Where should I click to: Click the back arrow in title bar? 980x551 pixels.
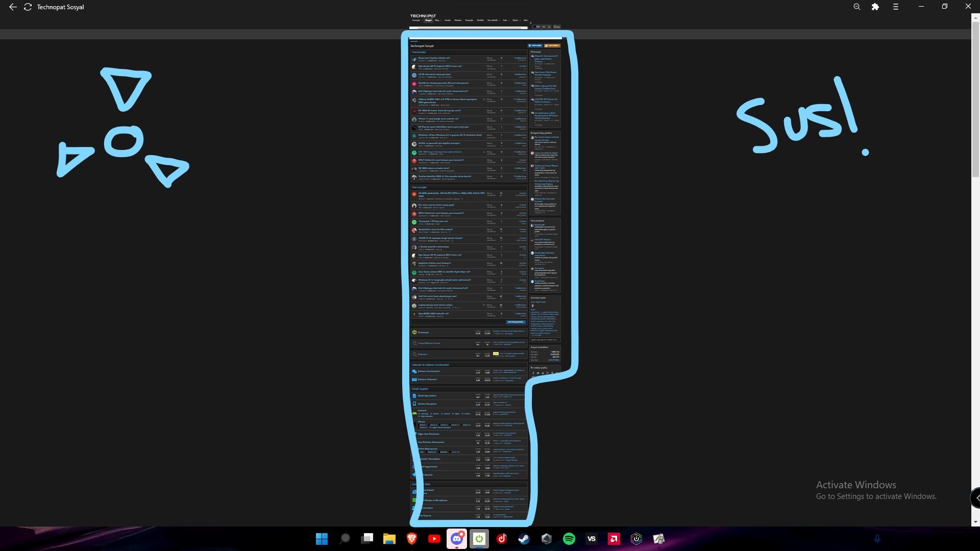[13, 7]
